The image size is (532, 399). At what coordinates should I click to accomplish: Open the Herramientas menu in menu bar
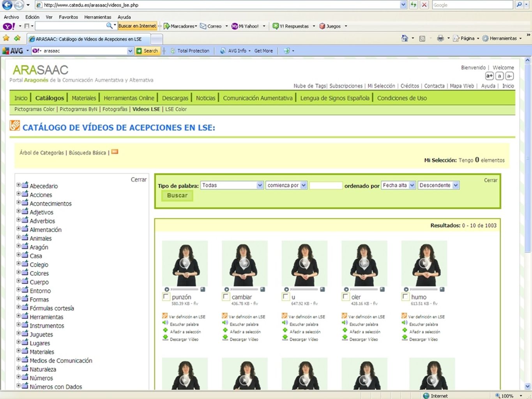coord(98,17)
